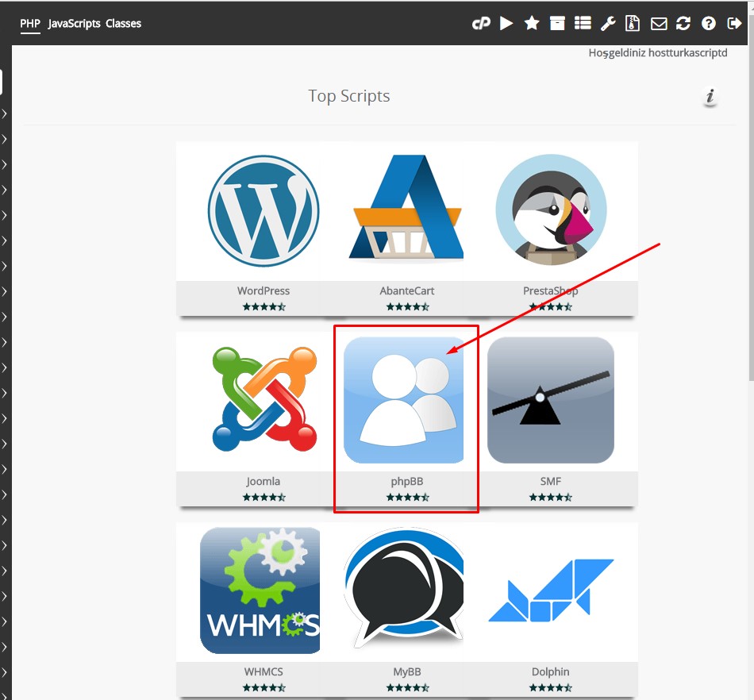Open the star ratings icon

tap(532, 24)
